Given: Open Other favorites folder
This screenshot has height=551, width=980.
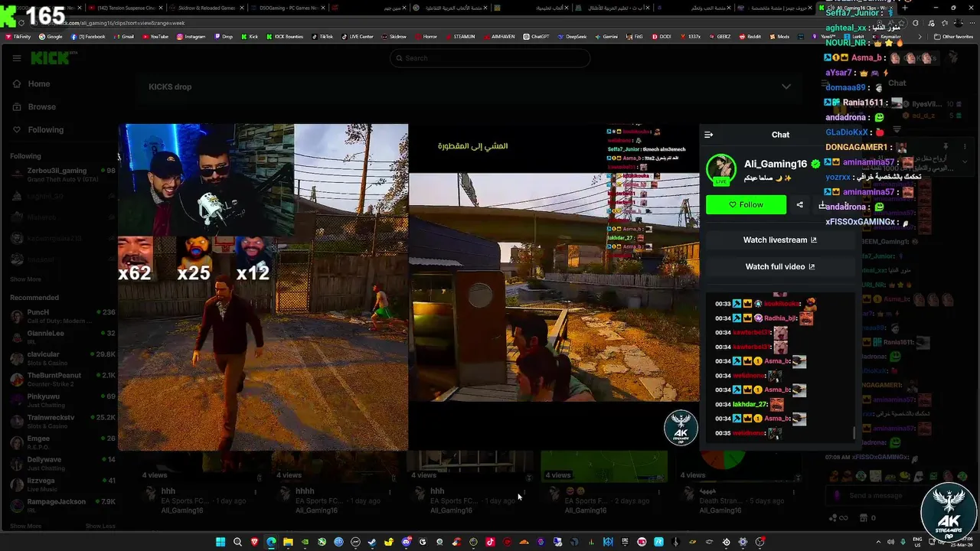Looking at the screenshot, I should pyautogui.click(x=953, y=37).
